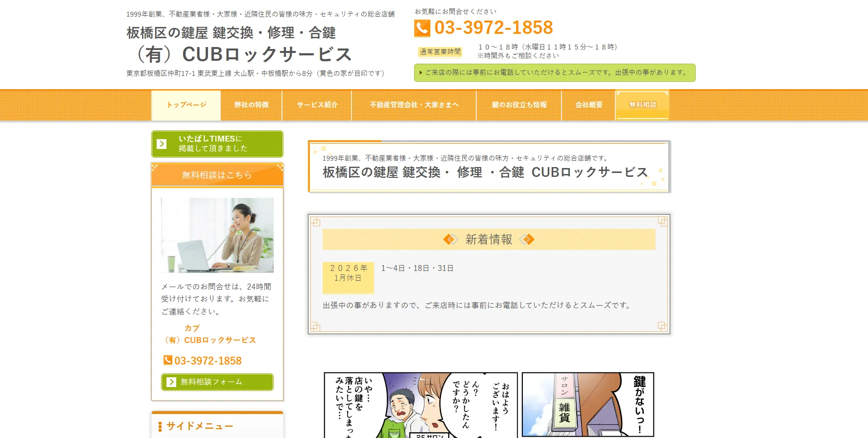Open 鍵のお役立ち情報 page

click(519, 105)
